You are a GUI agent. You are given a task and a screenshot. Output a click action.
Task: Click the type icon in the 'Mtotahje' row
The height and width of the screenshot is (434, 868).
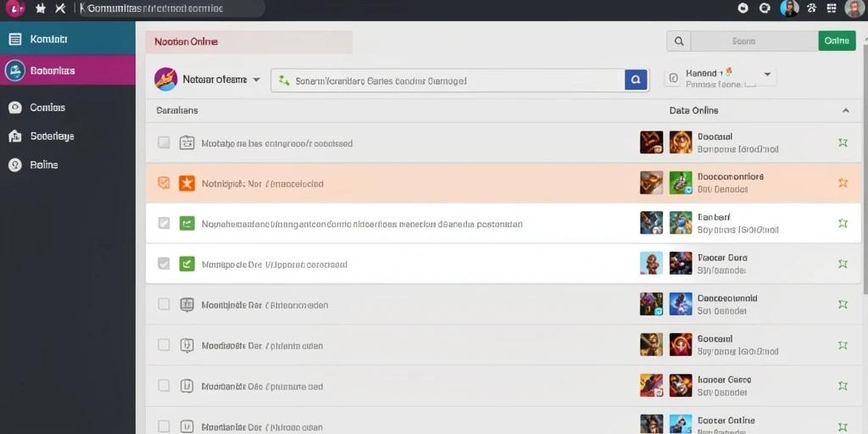pos(187,142)
